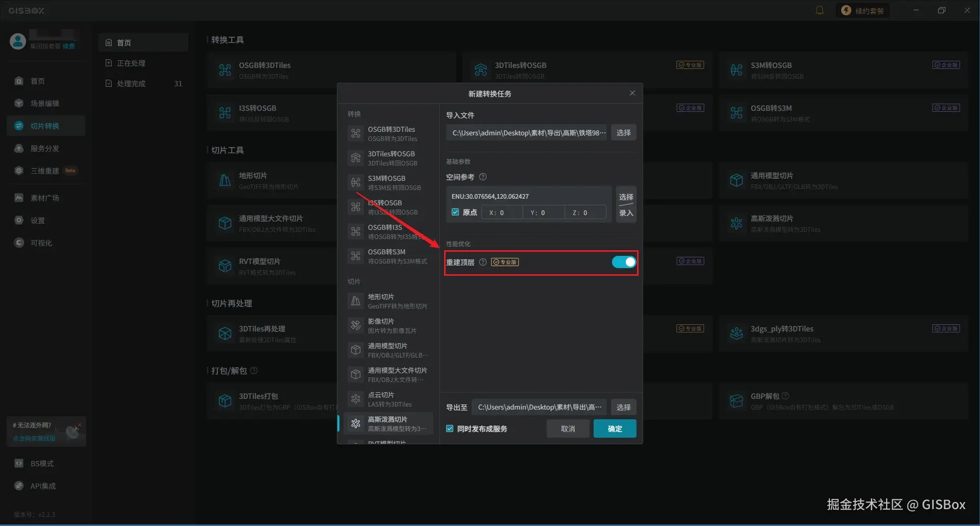980x526 pixels.
Task: Click S3M转OSGB icon in dialog list
Action: pyautogui.click(x=356, y=182)
